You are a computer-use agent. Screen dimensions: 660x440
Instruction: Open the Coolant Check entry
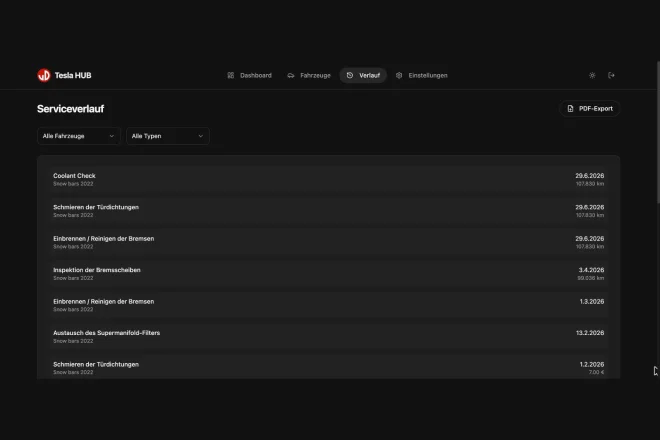(x=328, y=179)
